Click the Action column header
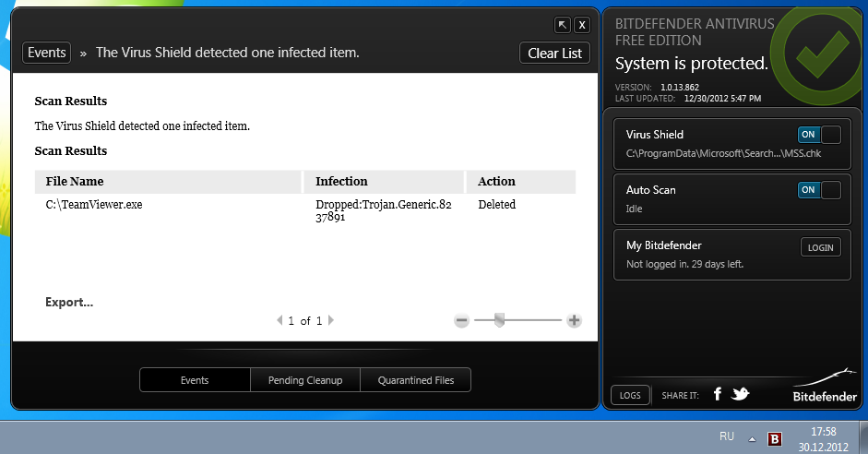Viewport: 868px width, 454px height. (x=521, y=182)
